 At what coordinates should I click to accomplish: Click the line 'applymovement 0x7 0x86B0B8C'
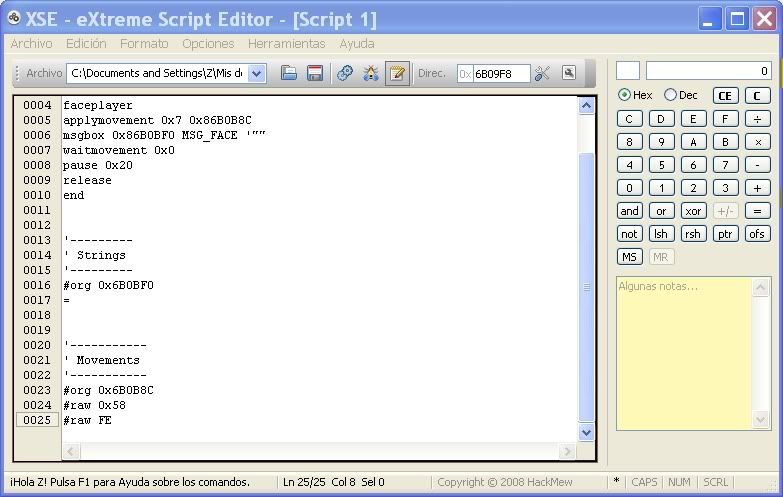click(157, 120)
